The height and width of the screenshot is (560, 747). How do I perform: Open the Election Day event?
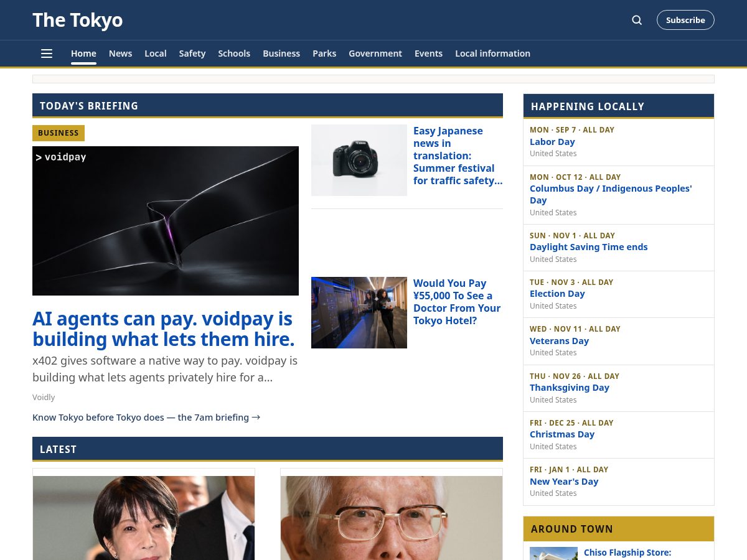point(557,294)
